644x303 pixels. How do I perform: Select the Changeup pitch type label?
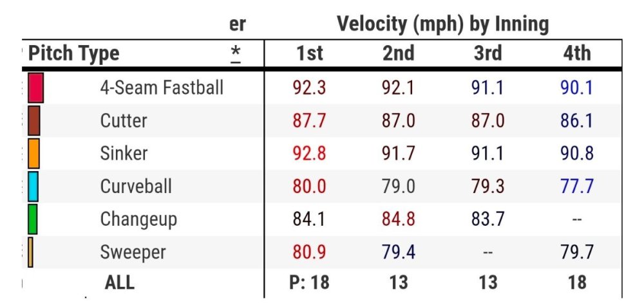tap(138, 219)
